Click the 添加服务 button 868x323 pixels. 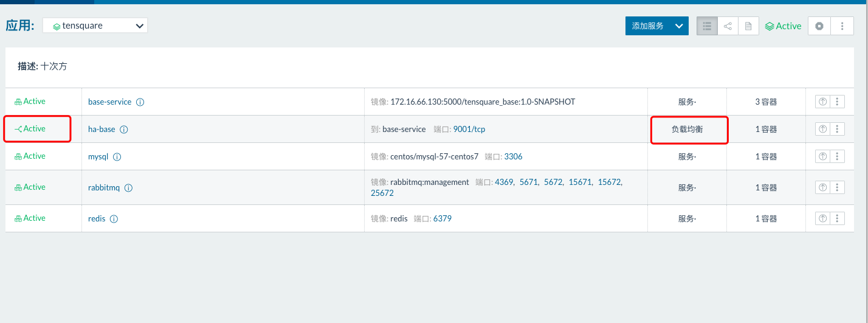point(647,26)
